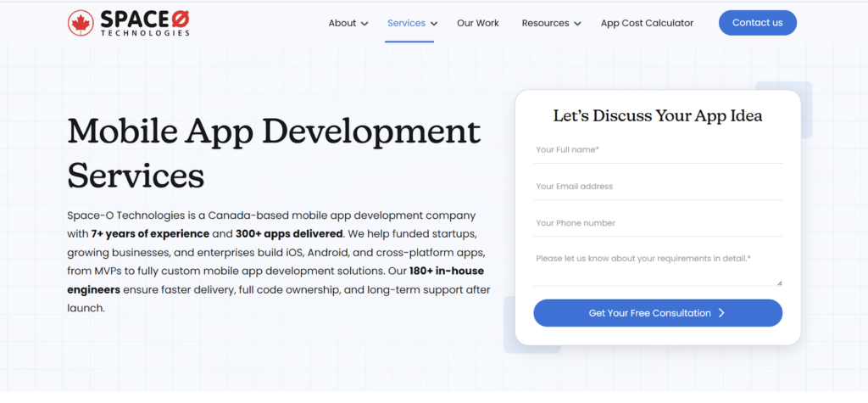868x403 pixels.
Task: Click into the Your Email address field
Action: (x=657, y=187)
